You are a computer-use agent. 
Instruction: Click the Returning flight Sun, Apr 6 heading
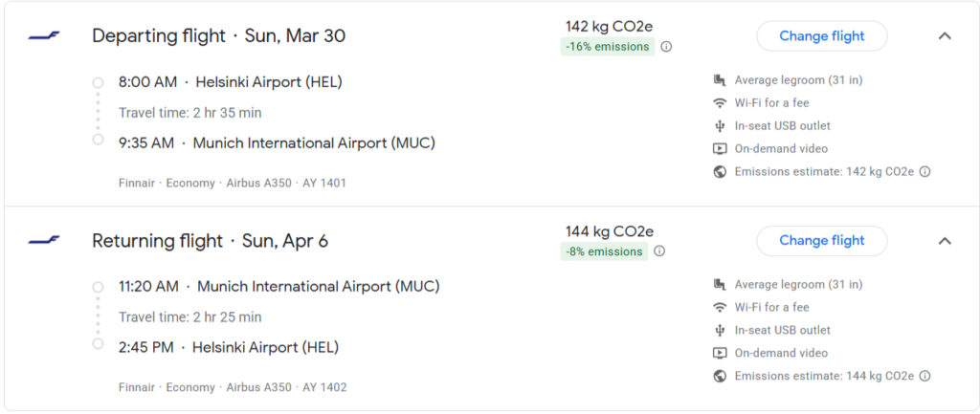210,241
